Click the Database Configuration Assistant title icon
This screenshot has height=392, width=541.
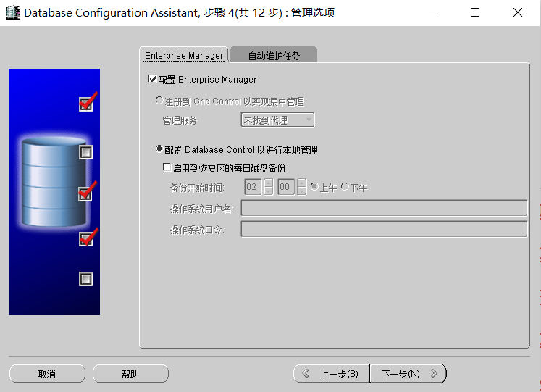click(12, 13)
